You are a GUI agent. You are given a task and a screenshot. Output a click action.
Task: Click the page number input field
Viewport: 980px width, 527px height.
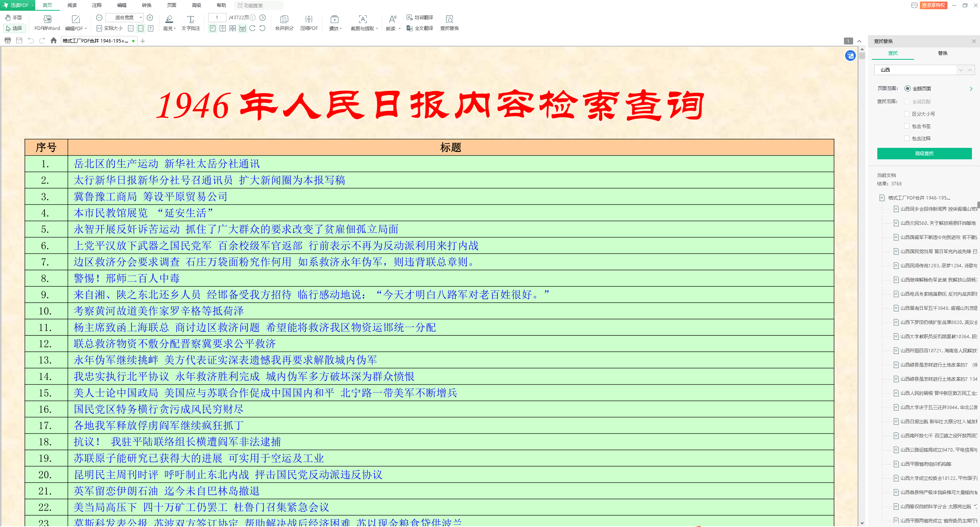click(217, 18)
